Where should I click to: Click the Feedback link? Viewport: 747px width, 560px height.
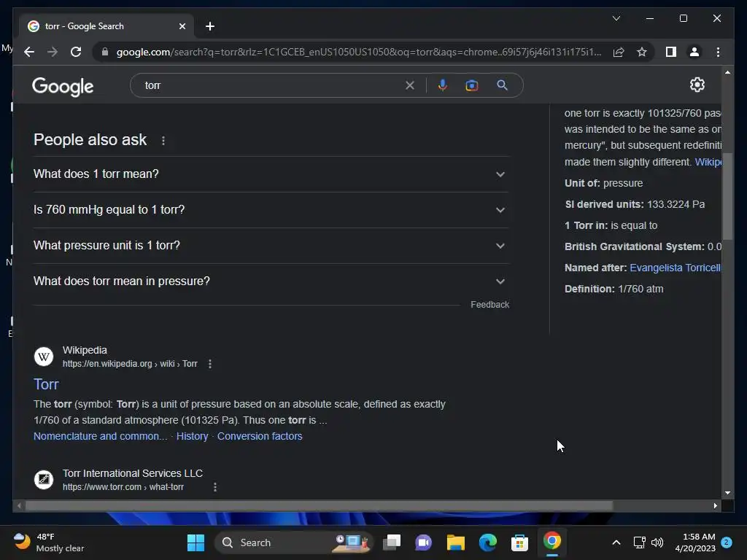click(489, 305)
